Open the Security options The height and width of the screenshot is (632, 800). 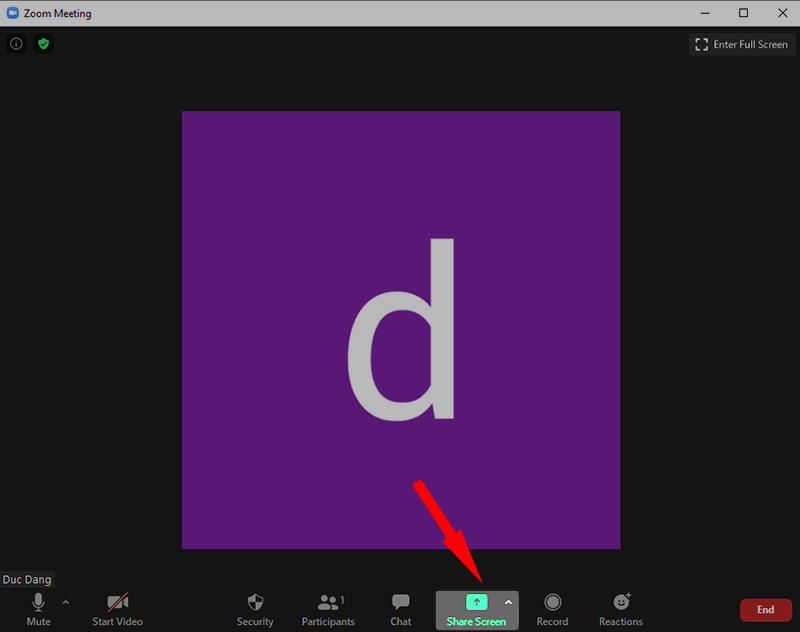255,608
